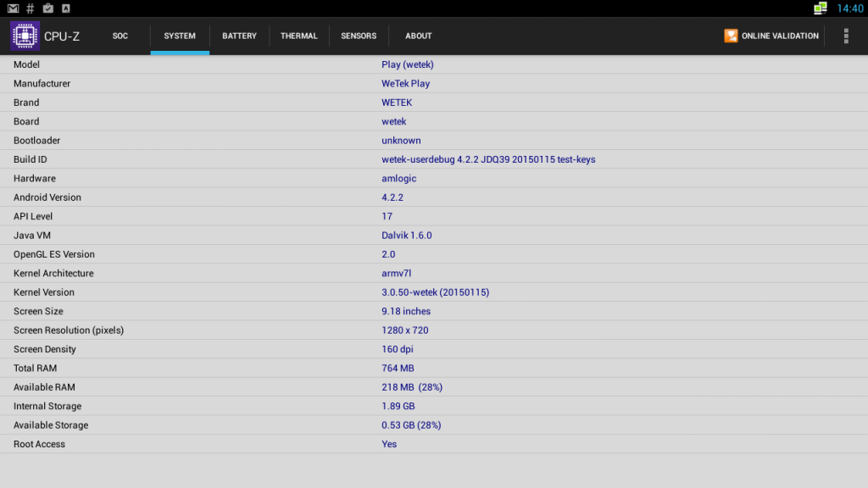
Task: Go to the THERMAL tab
Action: (x=299, y=36)
